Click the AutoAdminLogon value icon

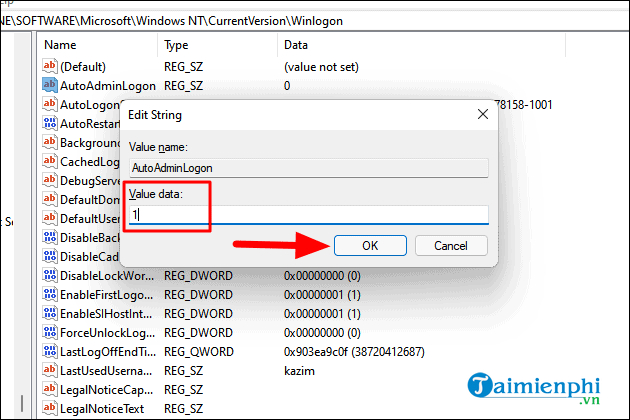pos(49,85)
